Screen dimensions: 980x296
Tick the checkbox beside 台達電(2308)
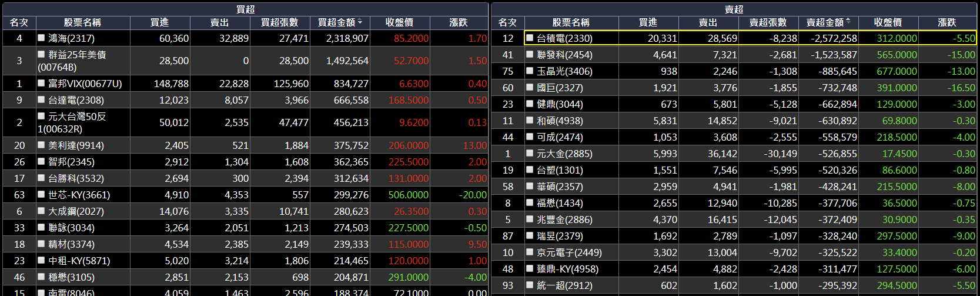point(41,100)
